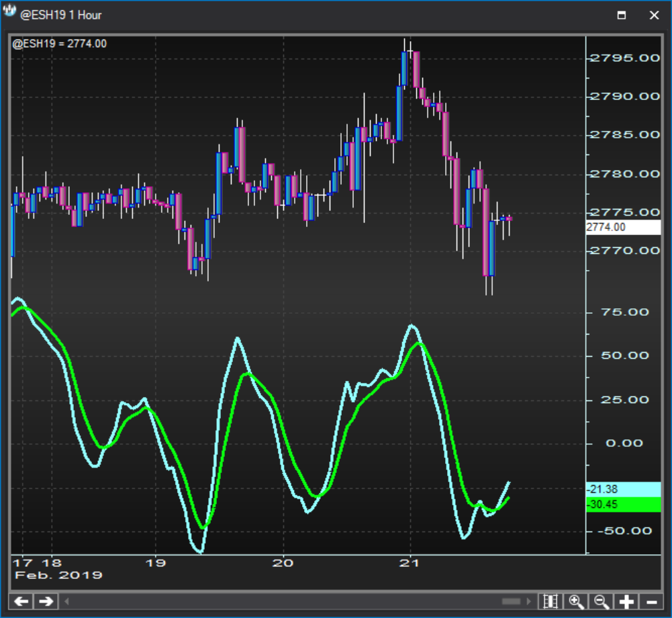Click the 2785.00 price axis label
The width and height of the screenshot is (672, 618).
point(625,134)
